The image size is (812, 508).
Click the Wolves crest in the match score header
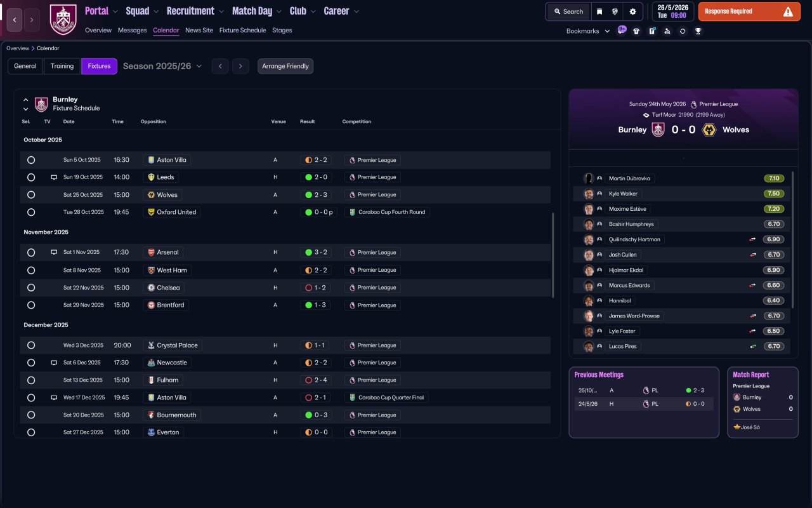(710, 130)
